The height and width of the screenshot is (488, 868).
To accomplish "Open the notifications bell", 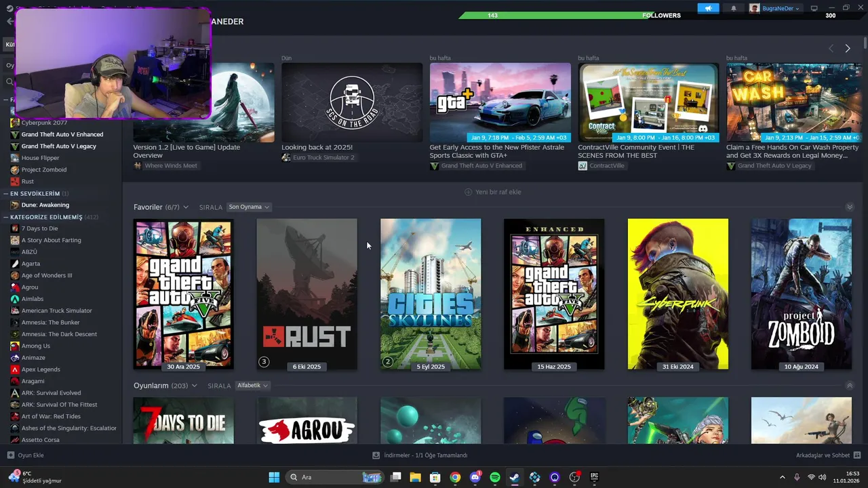I will coord(734,8).
